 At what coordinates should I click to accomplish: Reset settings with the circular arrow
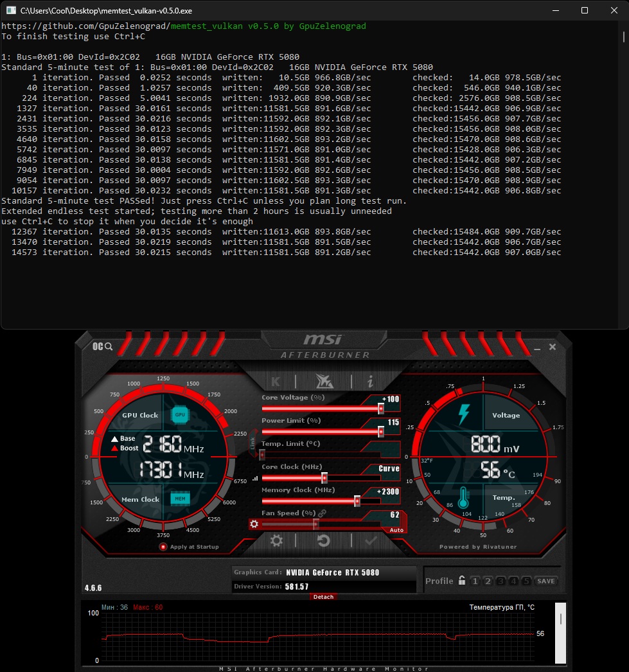[324, 540]
